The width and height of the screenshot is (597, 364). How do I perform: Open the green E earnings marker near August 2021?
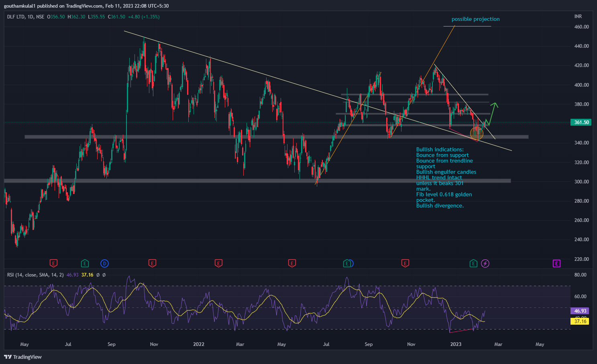click(x=85, y=264)
